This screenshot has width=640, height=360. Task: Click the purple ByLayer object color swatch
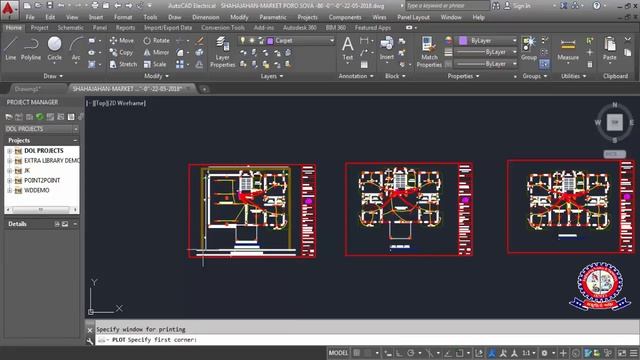tap(463, 40)
